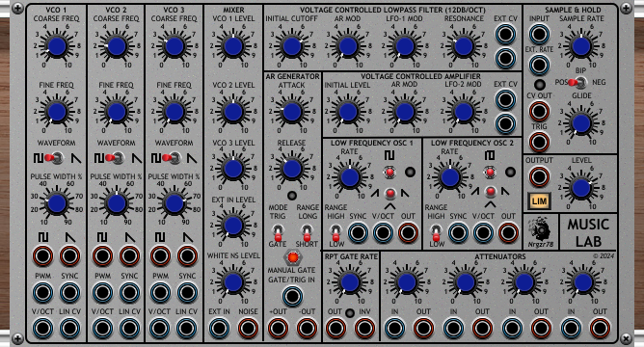Viewport: 644px width, 347px height.
Task: Click the last attenuator OUT jack
Action: (x=600, y=329)
